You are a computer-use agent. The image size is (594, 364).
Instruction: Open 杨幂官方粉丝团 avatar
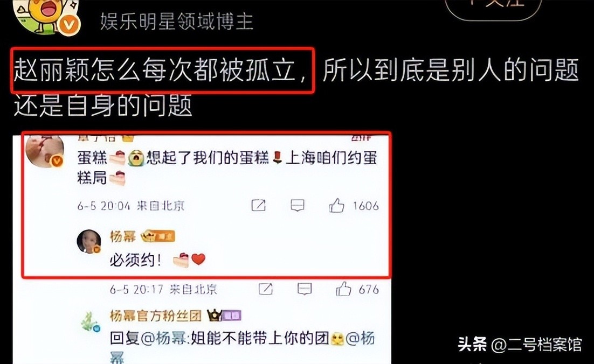(90, 321)
